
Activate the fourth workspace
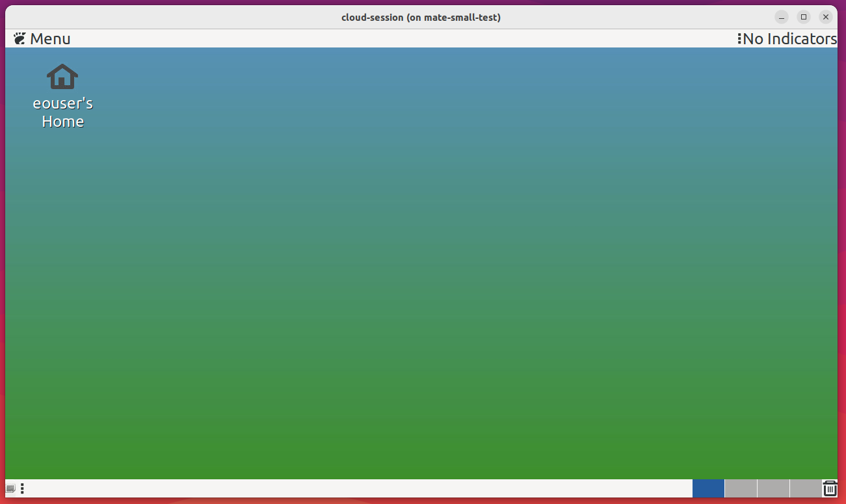(x=805, y=488)
